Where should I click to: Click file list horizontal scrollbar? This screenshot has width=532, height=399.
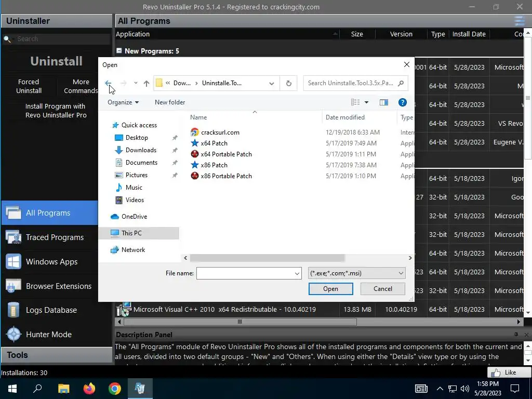tap(268, 258)
